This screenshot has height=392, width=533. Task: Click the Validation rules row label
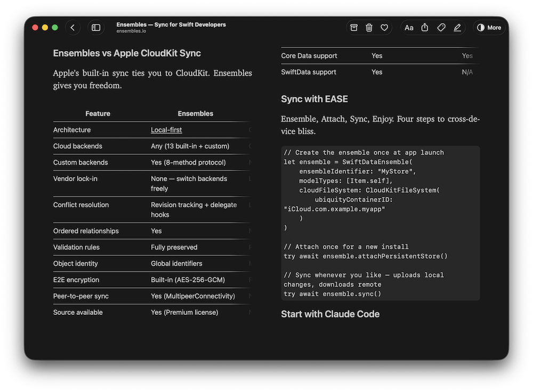click(x=76, y=247)
